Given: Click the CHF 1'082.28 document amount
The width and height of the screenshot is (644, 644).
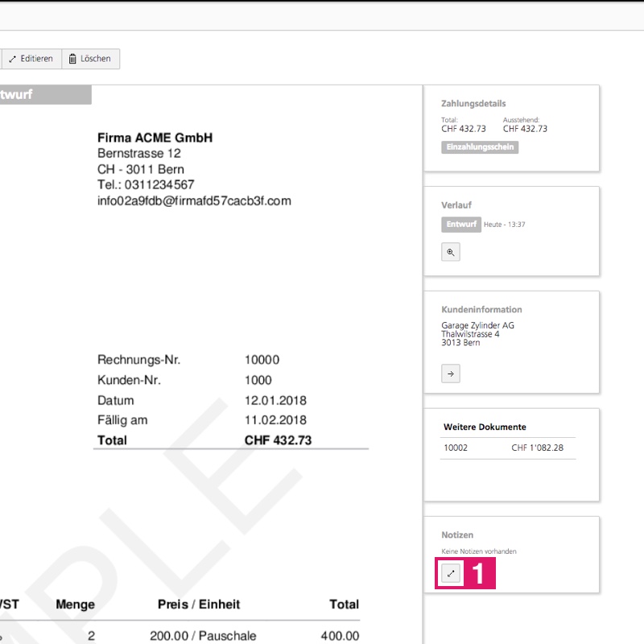Looking at the screenshot, I should 537,448.
